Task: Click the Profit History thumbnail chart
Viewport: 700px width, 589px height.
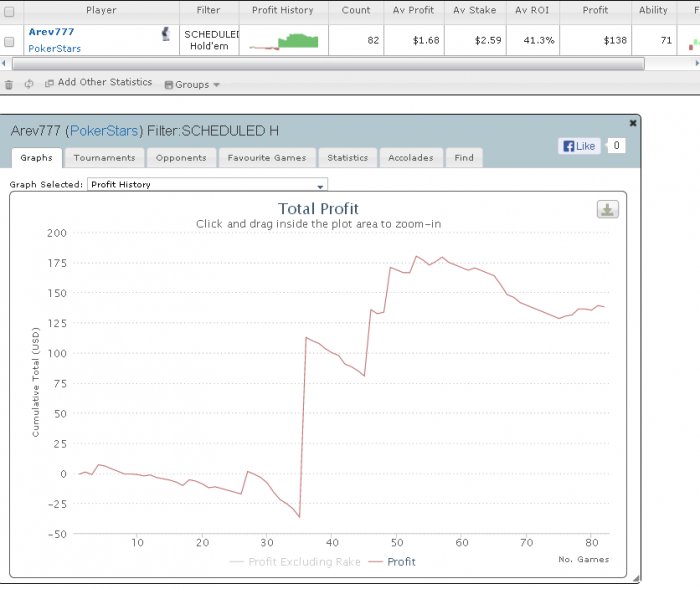Action: [x=284, y=41]
